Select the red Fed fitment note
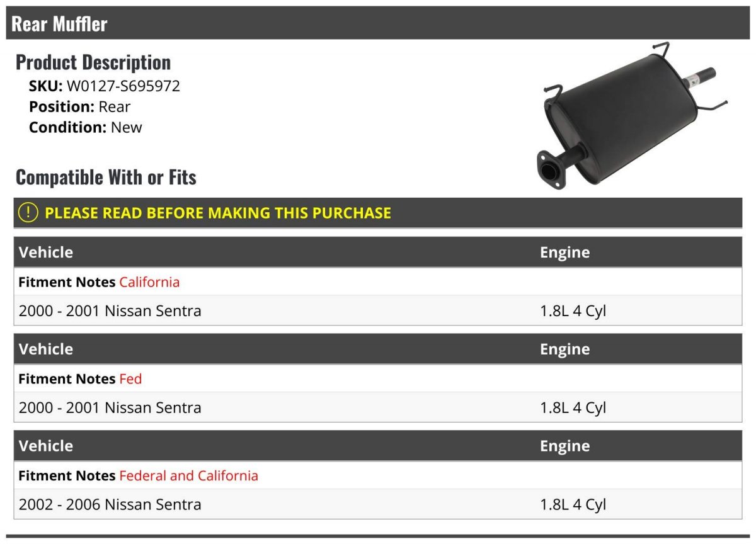Screen dimensions: 756x544 pos(130,379)
